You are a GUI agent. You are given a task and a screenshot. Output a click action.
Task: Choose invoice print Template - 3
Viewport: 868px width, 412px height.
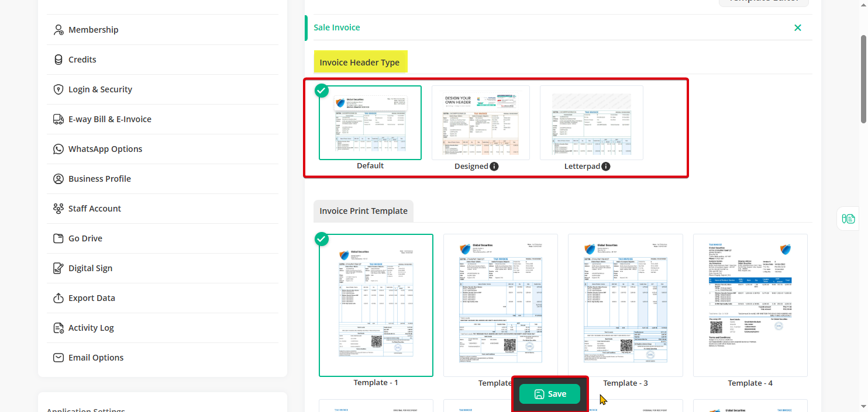click(625, 305)
